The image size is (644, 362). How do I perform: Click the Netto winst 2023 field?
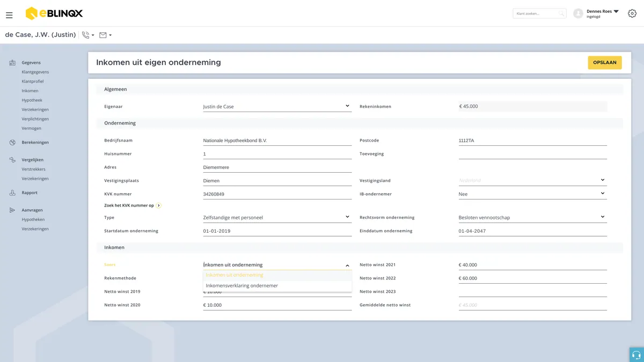533,291
